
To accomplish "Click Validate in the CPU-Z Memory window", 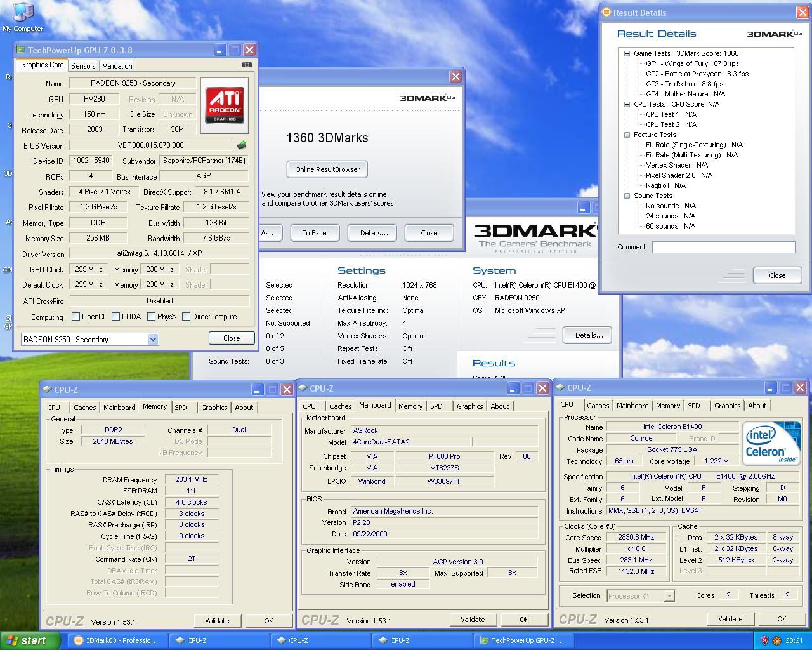I will [217, 621].
